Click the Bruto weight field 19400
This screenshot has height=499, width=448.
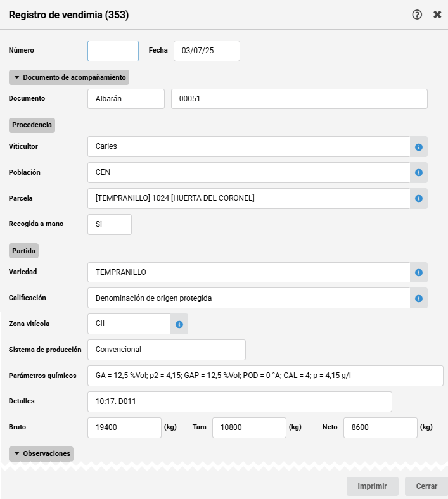124,427
